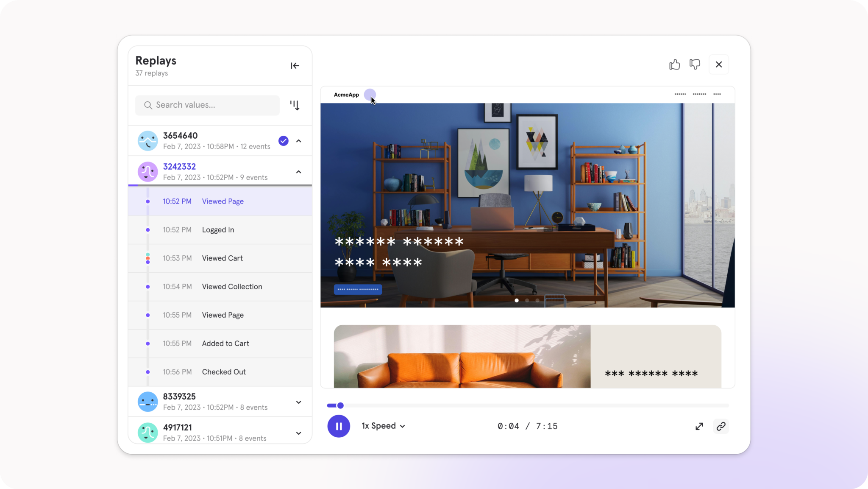Copy the replay share link

[x=721, y=426]
